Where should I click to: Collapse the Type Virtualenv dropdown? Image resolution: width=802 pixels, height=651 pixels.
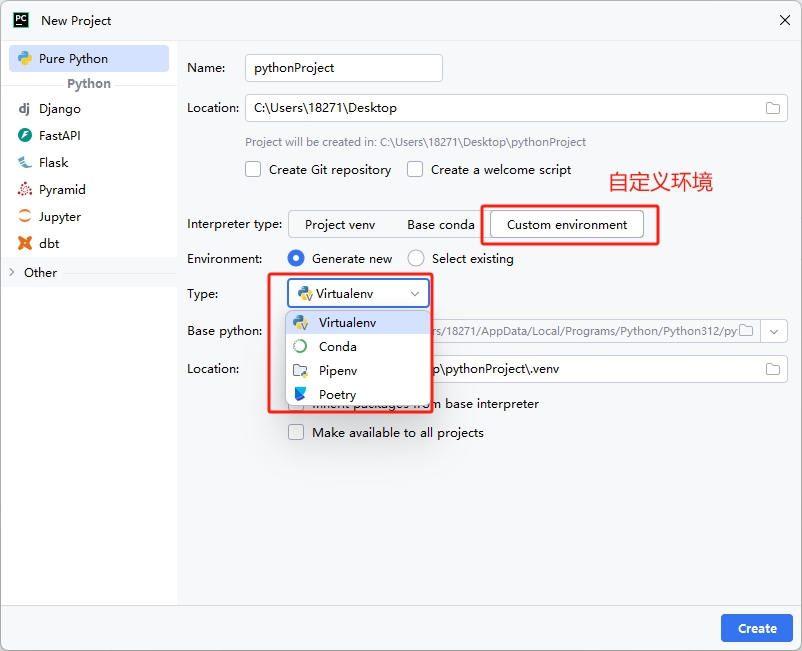click(x=358, y=293)
